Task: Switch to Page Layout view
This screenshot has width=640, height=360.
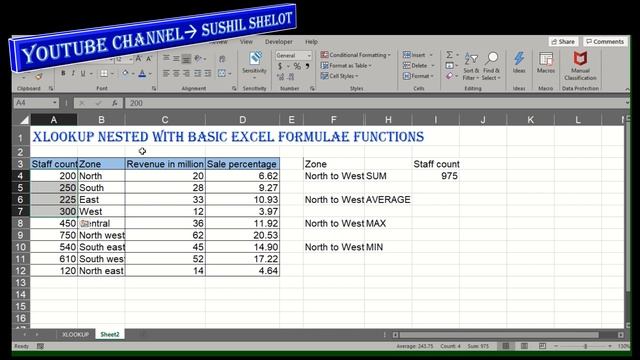Action: pos(524,346)
